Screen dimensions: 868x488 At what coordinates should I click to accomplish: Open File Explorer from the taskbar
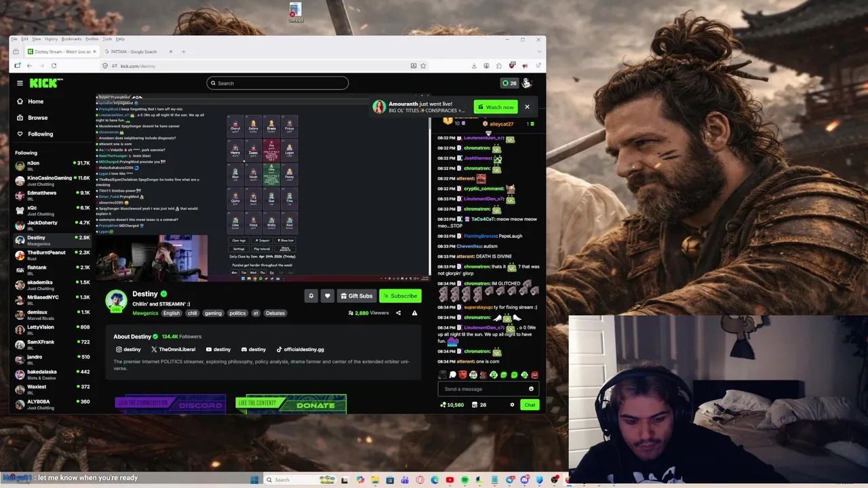(375, 480)
